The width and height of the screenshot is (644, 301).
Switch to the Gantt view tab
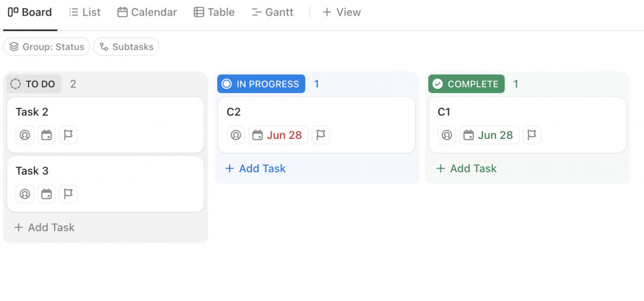click(x=272, y=13)
